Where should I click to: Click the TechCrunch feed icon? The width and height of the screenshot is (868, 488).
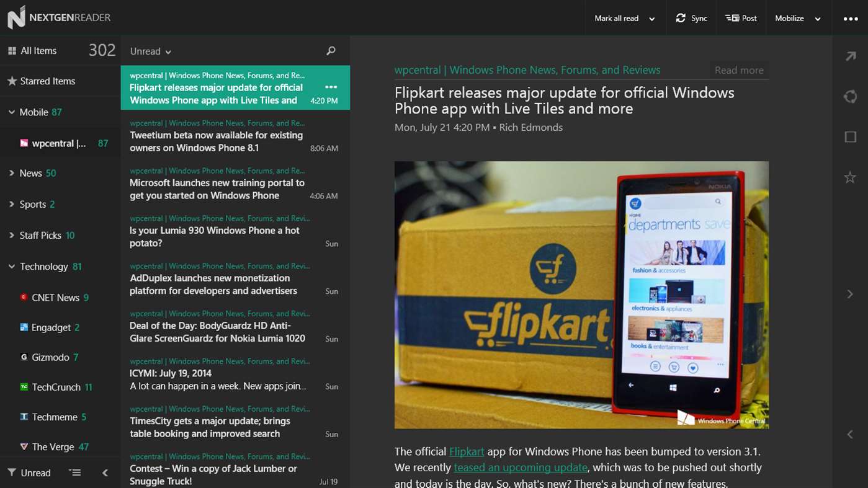24,387
